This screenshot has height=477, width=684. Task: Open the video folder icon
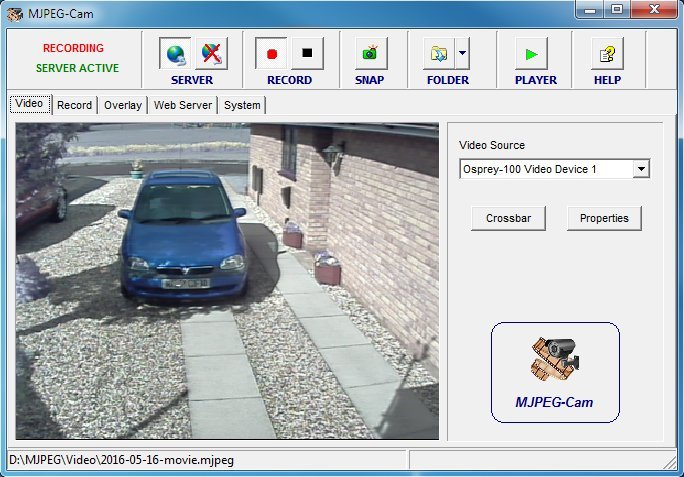click(x=438, y=53)
